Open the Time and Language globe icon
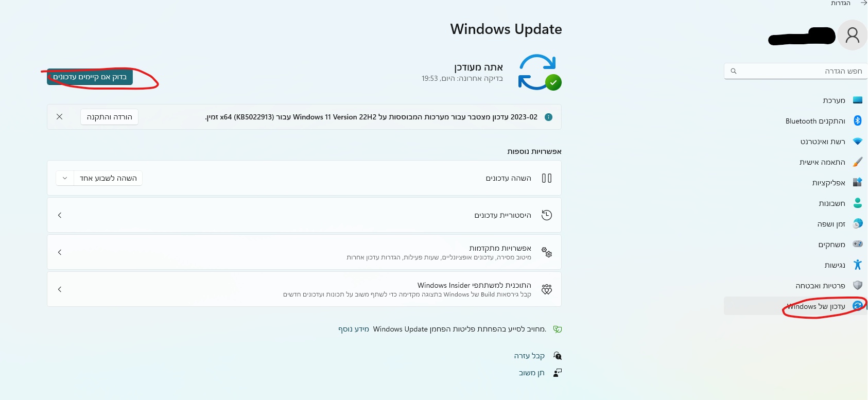This screenshot has height=400, width=868. 858,223
